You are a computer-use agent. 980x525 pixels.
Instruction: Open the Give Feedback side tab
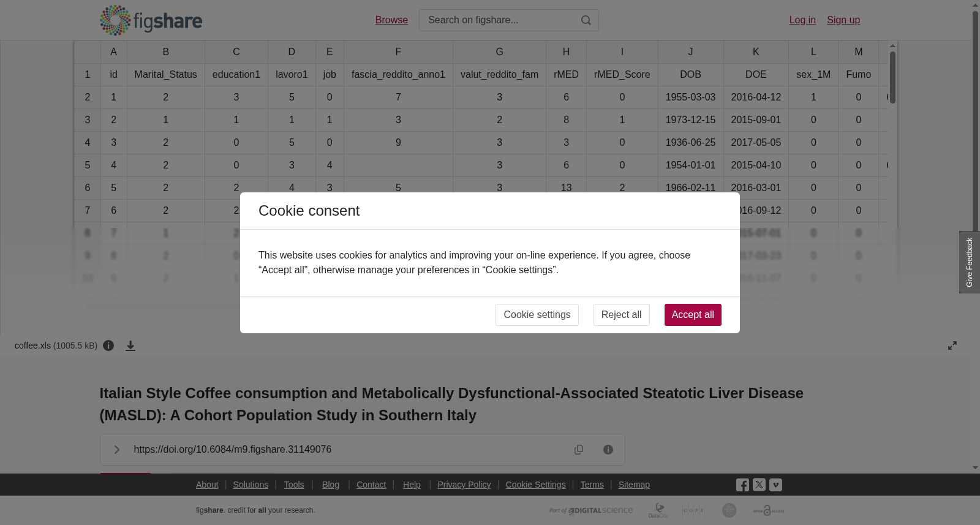click(970, 262)
